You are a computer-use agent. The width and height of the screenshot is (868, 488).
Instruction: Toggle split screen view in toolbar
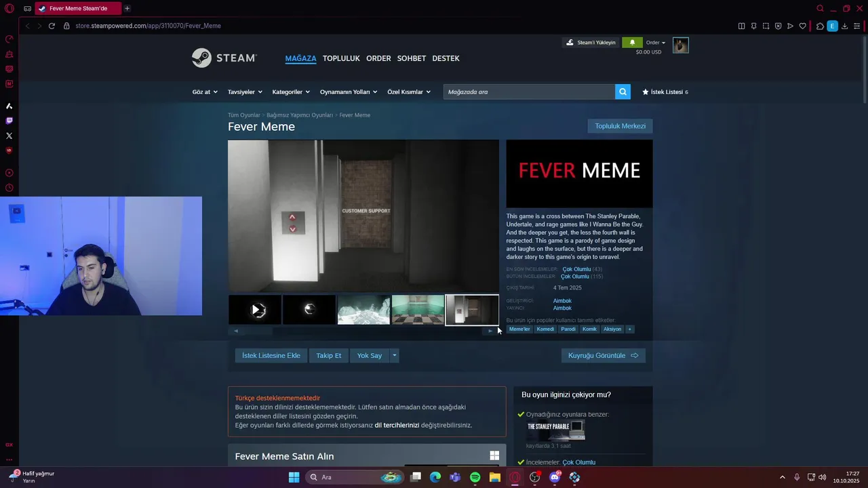tap(741, 26)
